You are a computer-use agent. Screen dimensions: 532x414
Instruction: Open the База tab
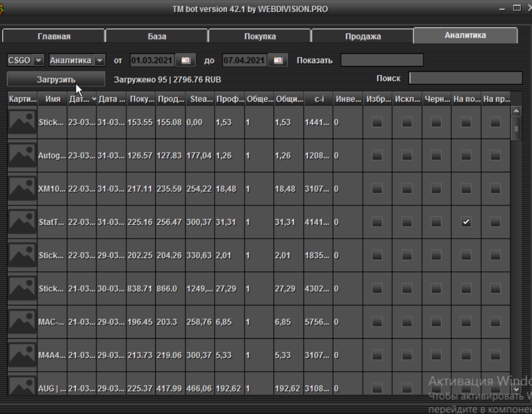click(157, 36)
